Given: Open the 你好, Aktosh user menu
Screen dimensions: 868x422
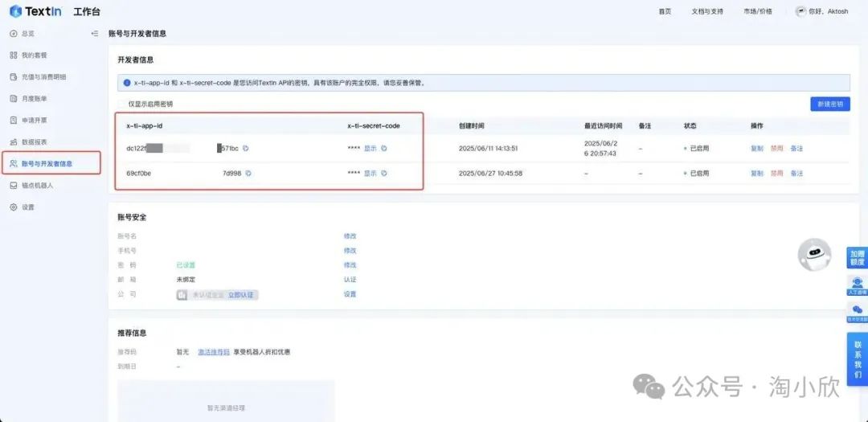Looking at the screenshot, I should tap(821, 11).
